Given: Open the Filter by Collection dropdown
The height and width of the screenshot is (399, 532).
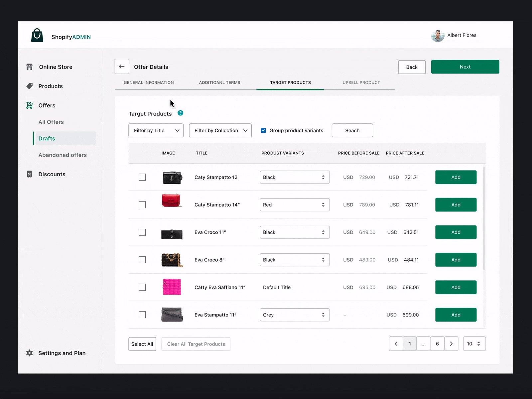Looking at the screenshot, I should click(x=220, y=130).
